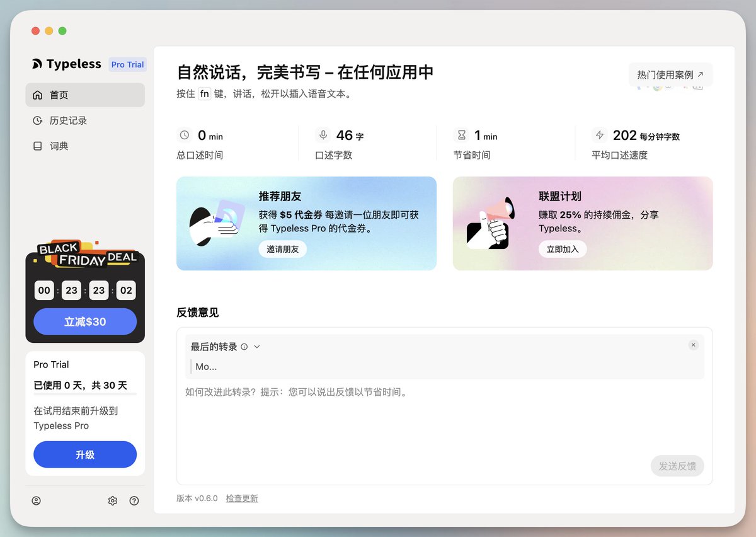
Task: Click the 邀请朋友 invite friends button
Action: (x=282, y=249)
